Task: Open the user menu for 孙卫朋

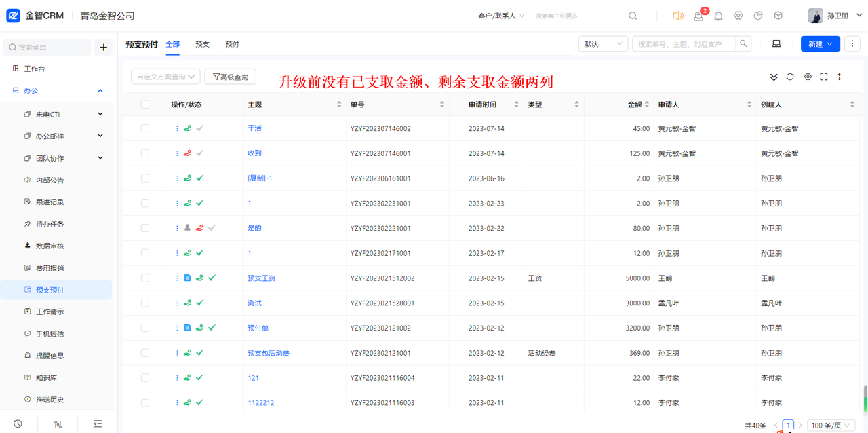Action: coord(835,16)
